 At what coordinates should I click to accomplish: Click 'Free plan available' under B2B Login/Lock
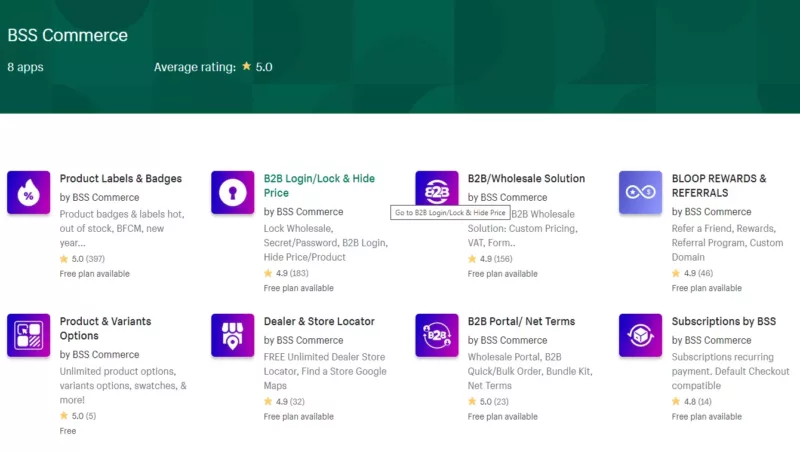pyautogui.click(x=299, y=288)
